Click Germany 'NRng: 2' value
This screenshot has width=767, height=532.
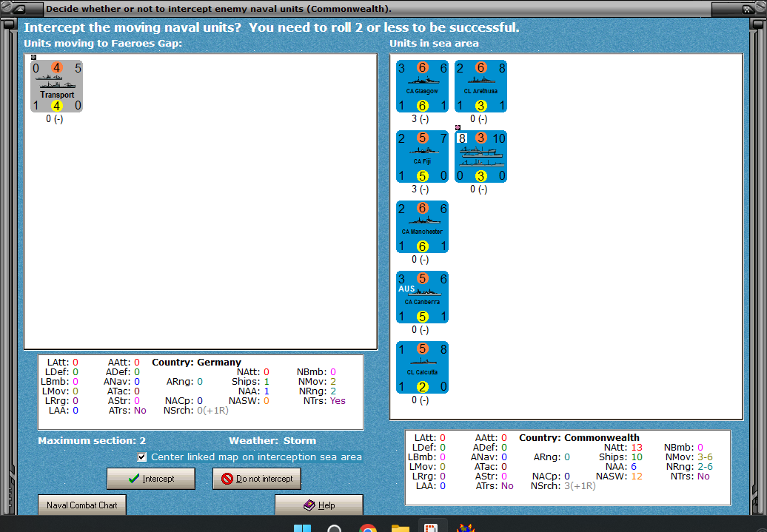[318, 391]
